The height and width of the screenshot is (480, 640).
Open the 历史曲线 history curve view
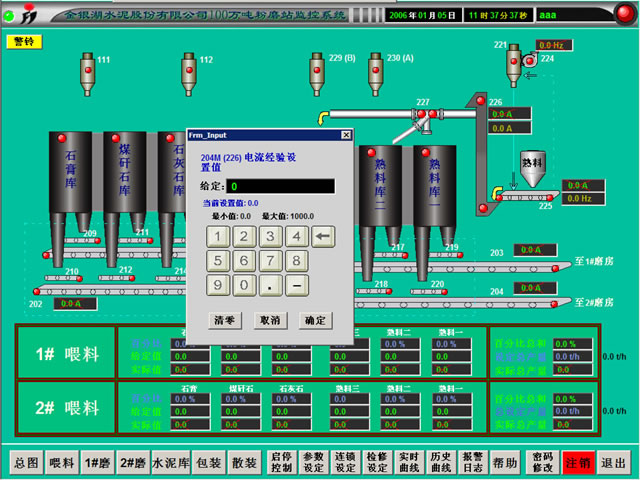click(x=441, y=462)
